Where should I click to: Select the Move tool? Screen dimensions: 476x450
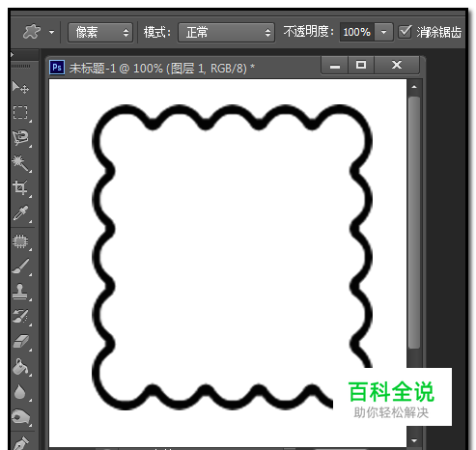[x=21, y=87]
